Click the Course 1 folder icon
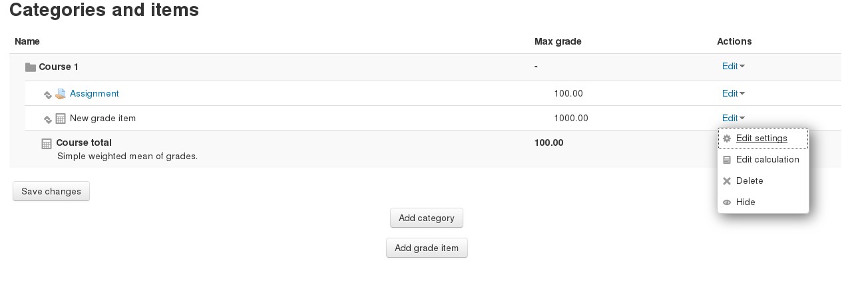The height and width of the screenshot is (291, 868). click(x=30, y=67)
